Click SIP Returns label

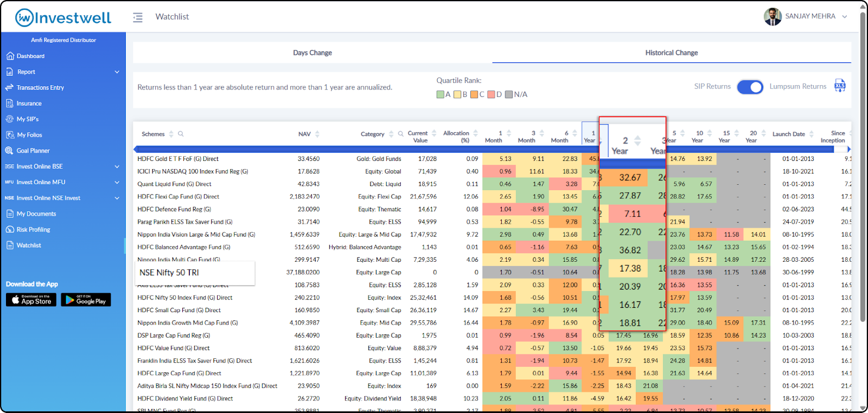click(712, 86)
